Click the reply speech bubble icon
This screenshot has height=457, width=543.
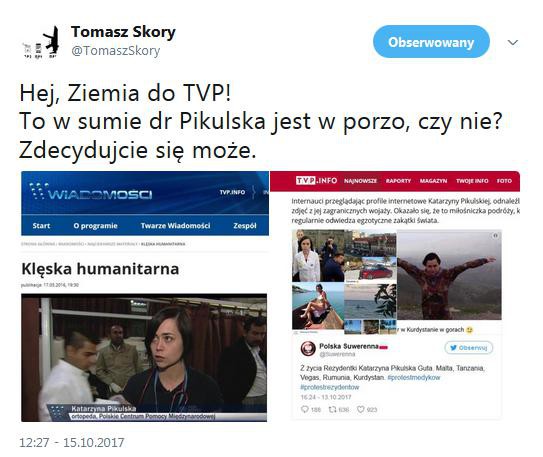tap(305, 409)
